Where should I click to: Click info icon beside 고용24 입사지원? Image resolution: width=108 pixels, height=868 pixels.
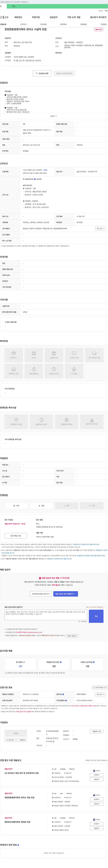click(x=94, y=662)
